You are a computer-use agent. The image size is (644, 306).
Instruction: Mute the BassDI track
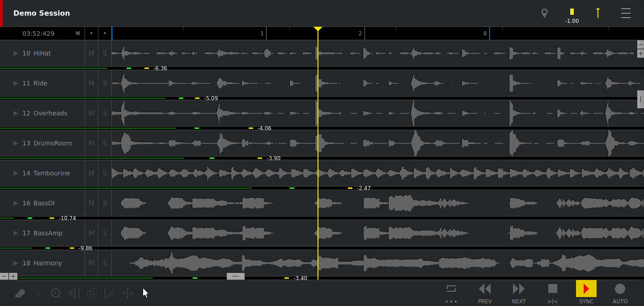point(91,203)
